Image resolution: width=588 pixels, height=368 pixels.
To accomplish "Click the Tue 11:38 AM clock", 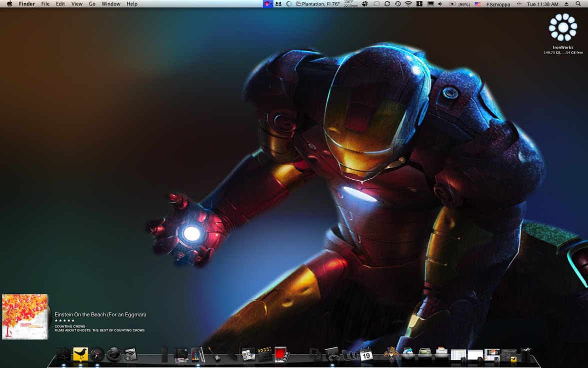I will [x=542, y=4].
